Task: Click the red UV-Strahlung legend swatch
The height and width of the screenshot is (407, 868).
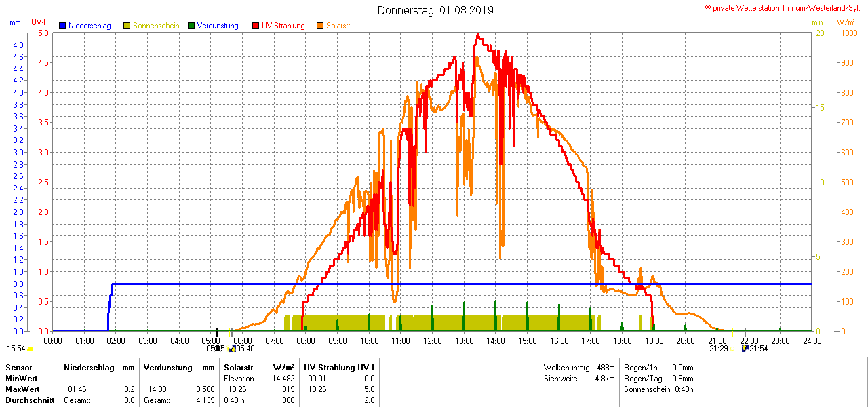Action: point(256,26)
